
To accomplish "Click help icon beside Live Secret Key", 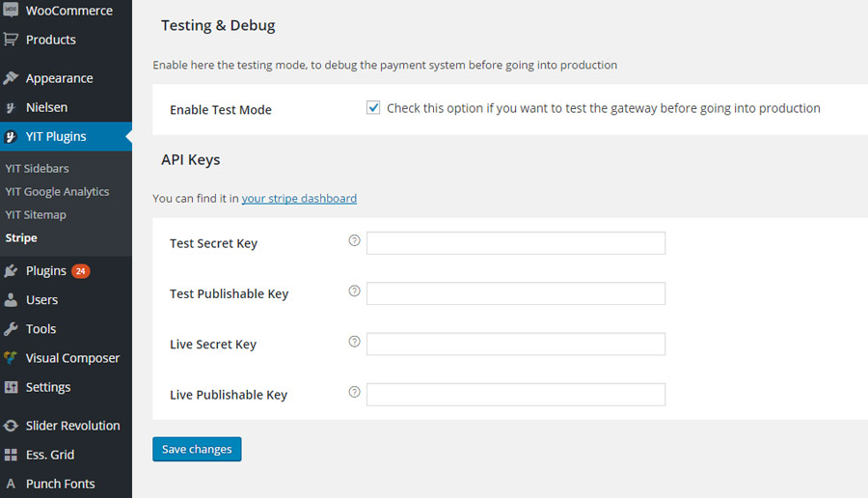I will 354,342.
